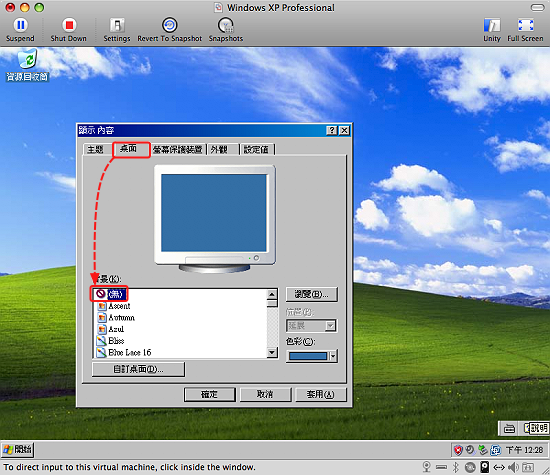This screenshot has width=550, height=475.
Task: Click the CD/DVD drive status icon
Action: [x=470, y=467]
